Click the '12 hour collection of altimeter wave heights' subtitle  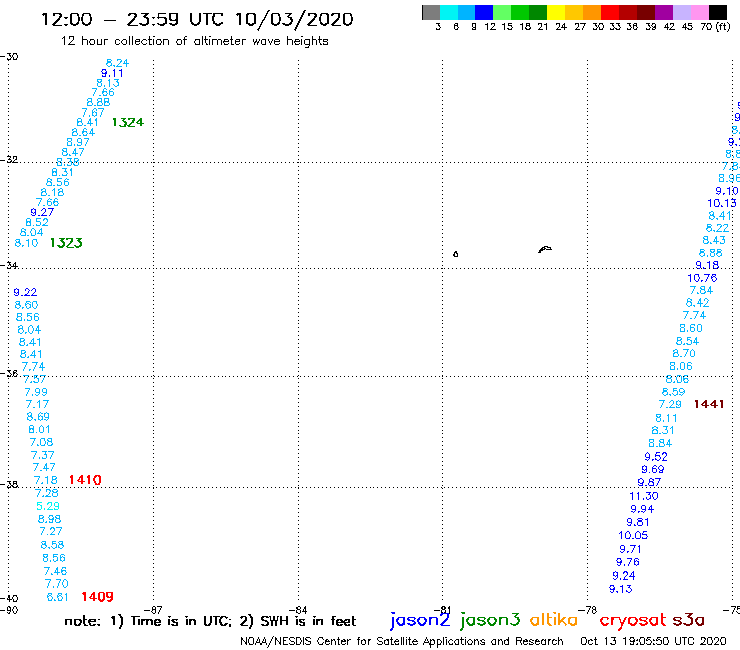(x=194, y=41)
